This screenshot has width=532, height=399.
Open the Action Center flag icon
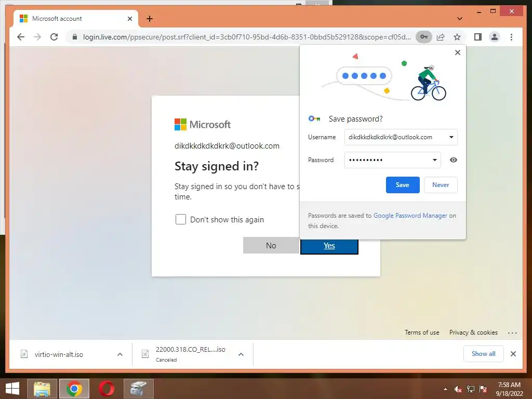coord(483,389)
